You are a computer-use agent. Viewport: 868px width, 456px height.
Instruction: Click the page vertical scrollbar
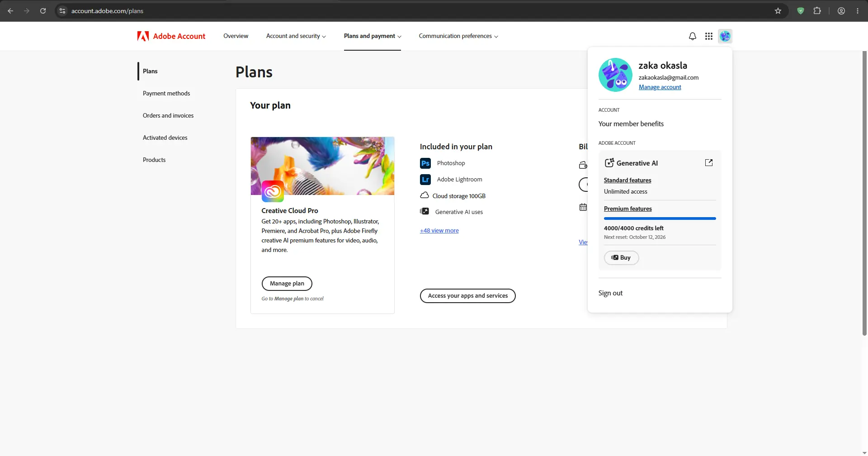864,193
